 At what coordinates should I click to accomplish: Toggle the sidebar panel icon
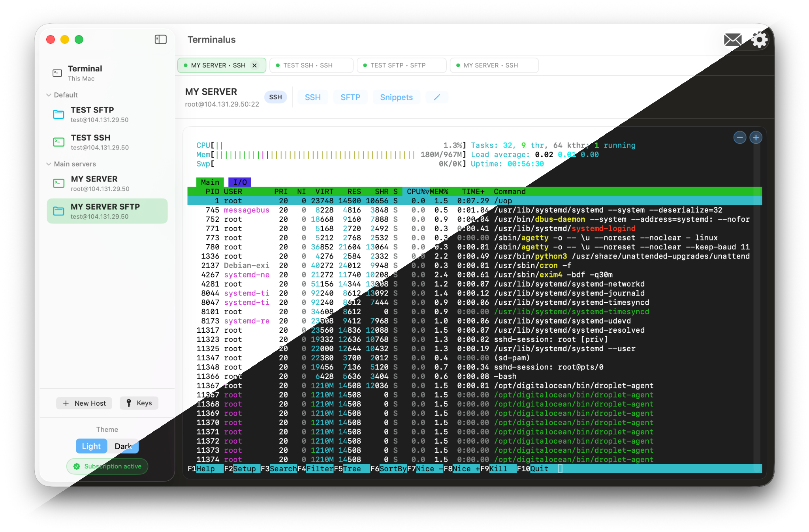pos(160,39)
